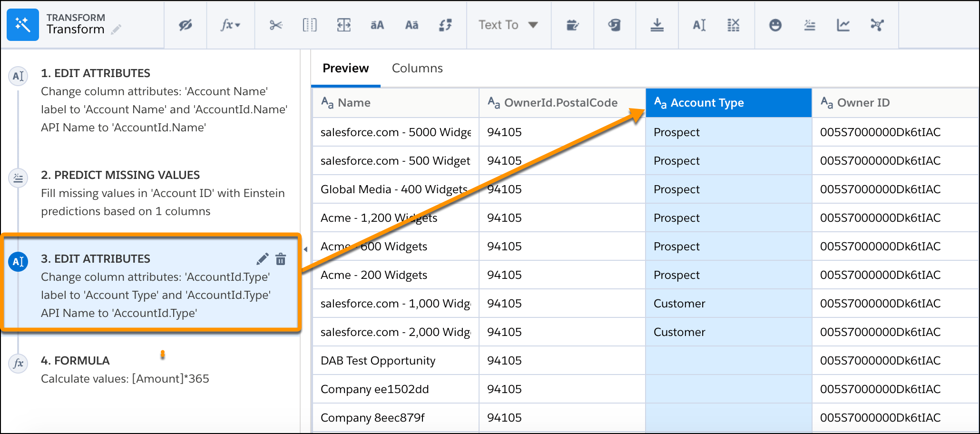Viewport: 980px width, 434px height.
Task: Switch to the Columns tab
Action: click(417, 68)
